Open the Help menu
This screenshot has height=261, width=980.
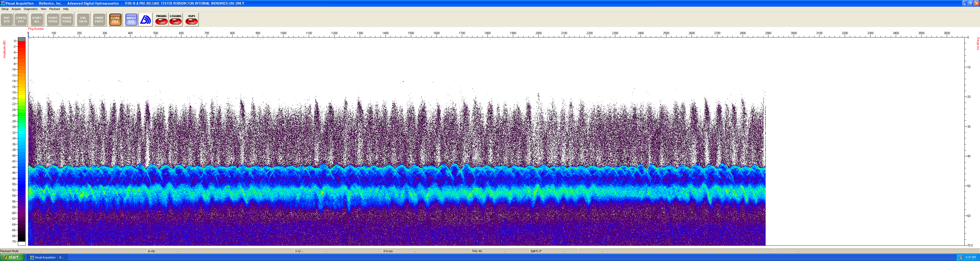66,9
